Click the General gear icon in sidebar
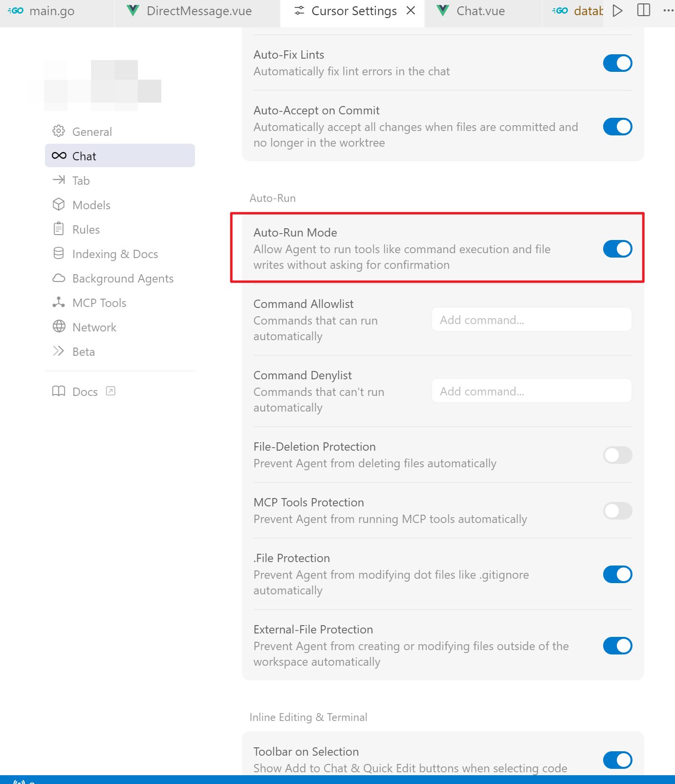 click(x=59, y=131)
